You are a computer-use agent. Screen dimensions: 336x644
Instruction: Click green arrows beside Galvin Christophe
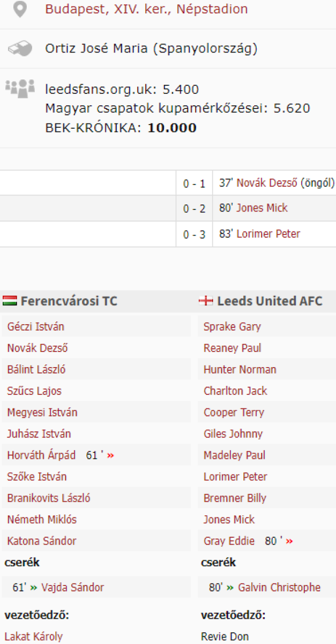pyautogui.click(x=230, y=588)
